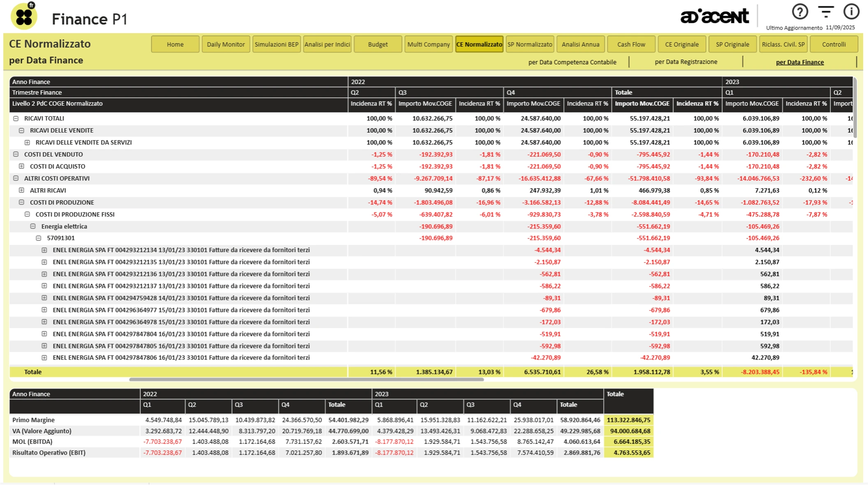
Task: Open the Budget page
Action: [378, 44]
